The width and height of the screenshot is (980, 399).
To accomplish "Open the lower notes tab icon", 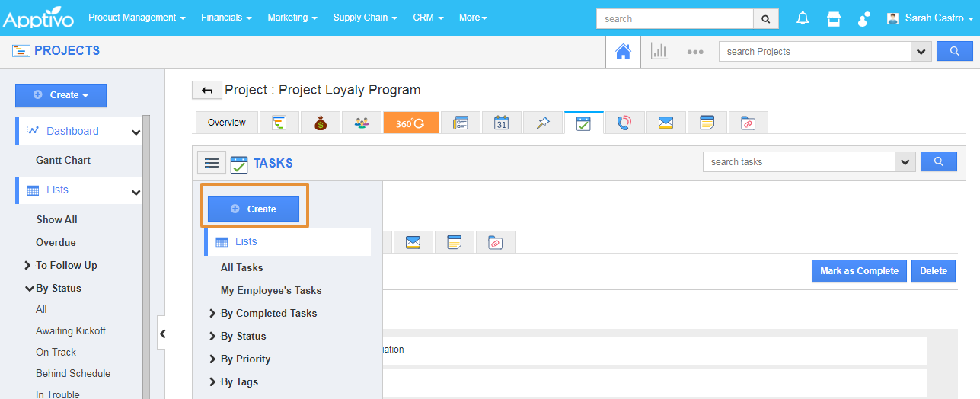I will click(x=455, y=242).
